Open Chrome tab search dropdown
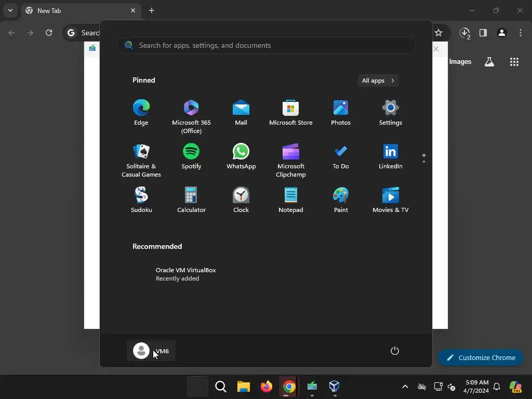Viewport: 532px width, 399px height. [10, 10]
